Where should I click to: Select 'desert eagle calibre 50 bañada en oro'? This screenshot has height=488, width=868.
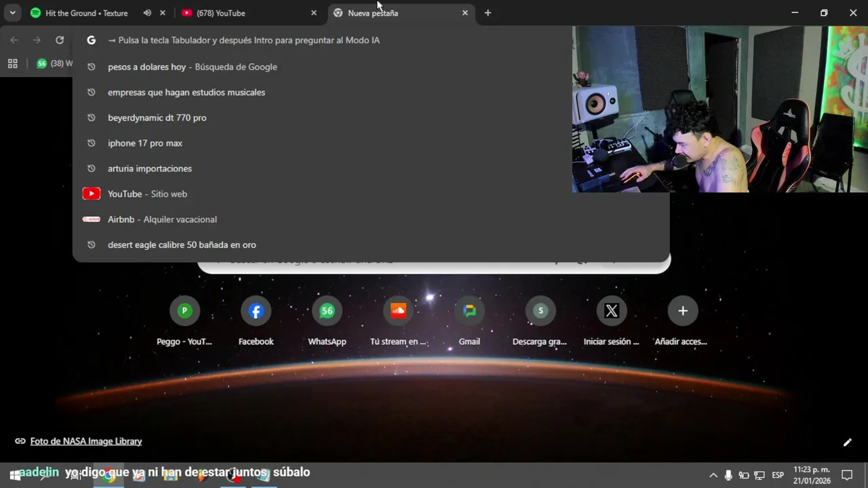coord(371,245)
